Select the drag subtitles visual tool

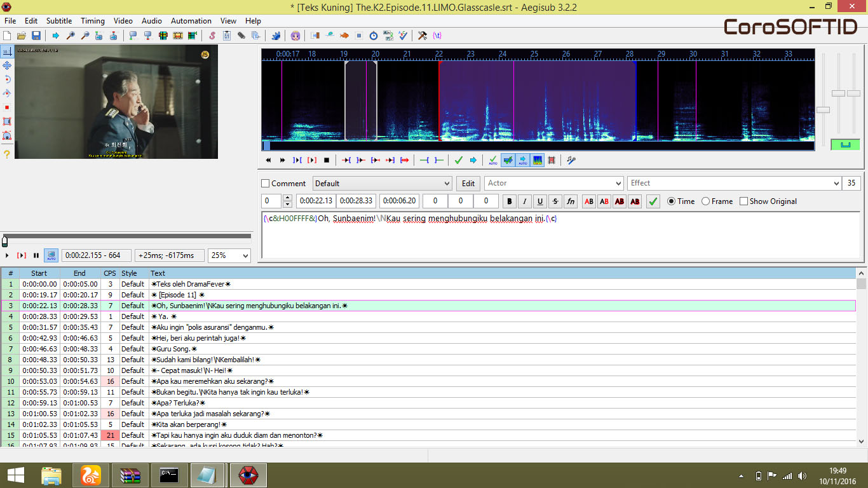[x=7, y=65]
